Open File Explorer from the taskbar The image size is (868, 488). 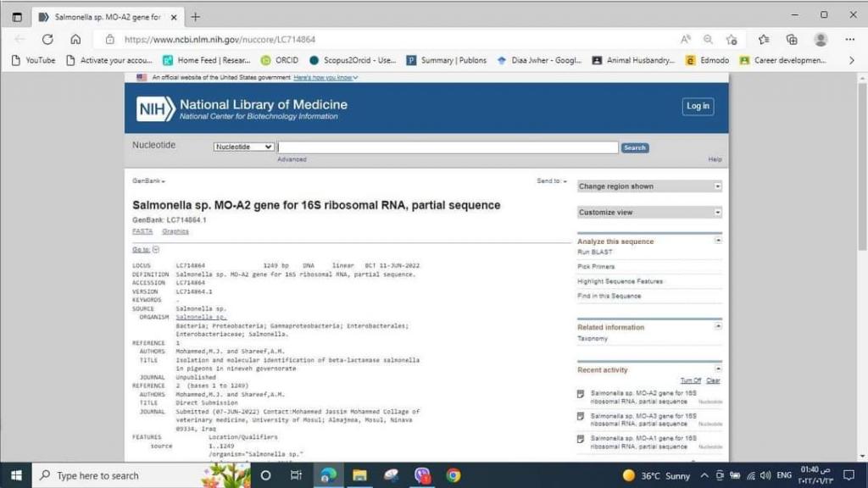tap(359, 475)
